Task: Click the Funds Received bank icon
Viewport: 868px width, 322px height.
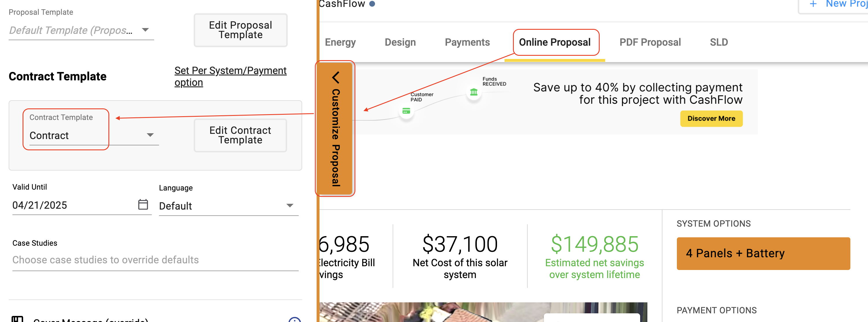Action: pos(474,92)
